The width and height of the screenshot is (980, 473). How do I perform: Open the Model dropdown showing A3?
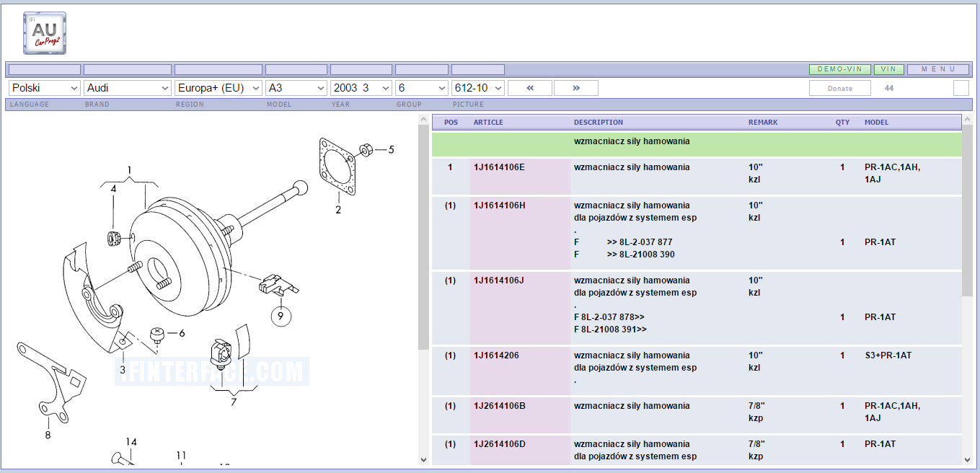coord(296,88)
